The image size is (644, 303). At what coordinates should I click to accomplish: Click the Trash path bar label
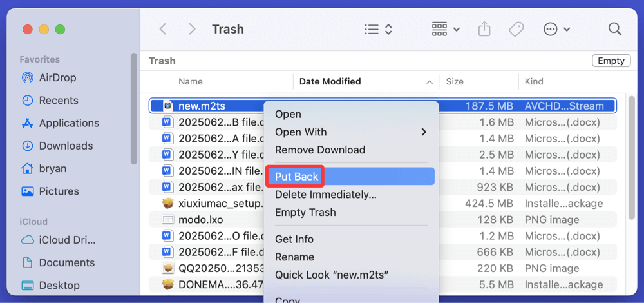coord(162,61)
